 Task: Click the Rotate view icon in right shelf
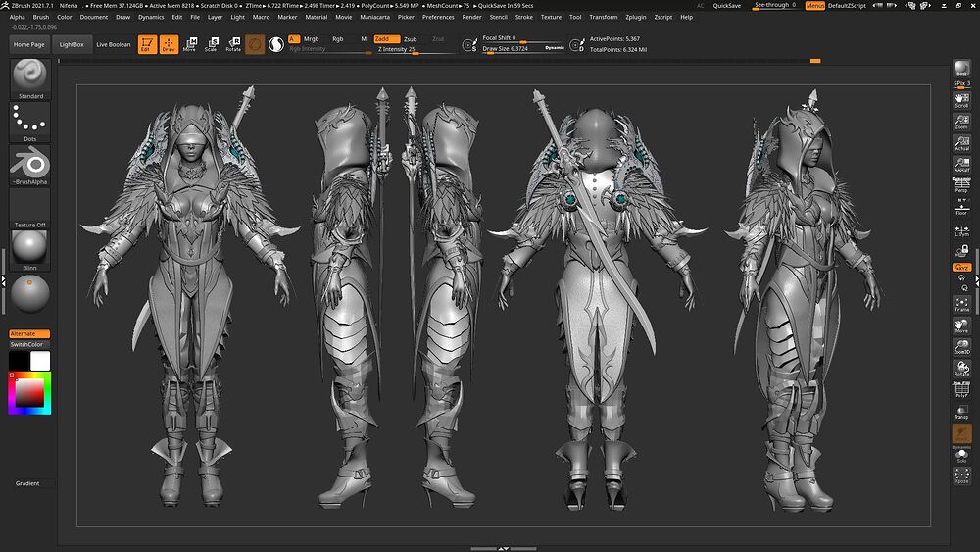click(962, 369)
